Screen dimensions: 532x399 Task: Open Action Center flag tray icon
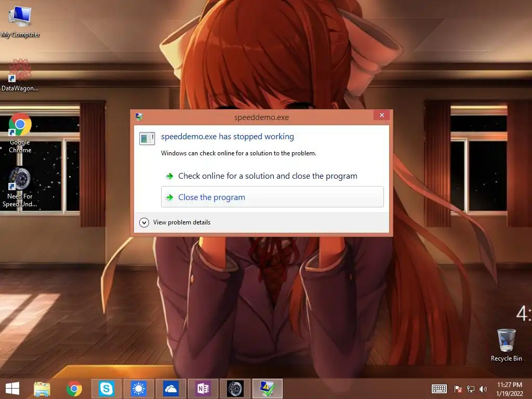click(458, 389)
